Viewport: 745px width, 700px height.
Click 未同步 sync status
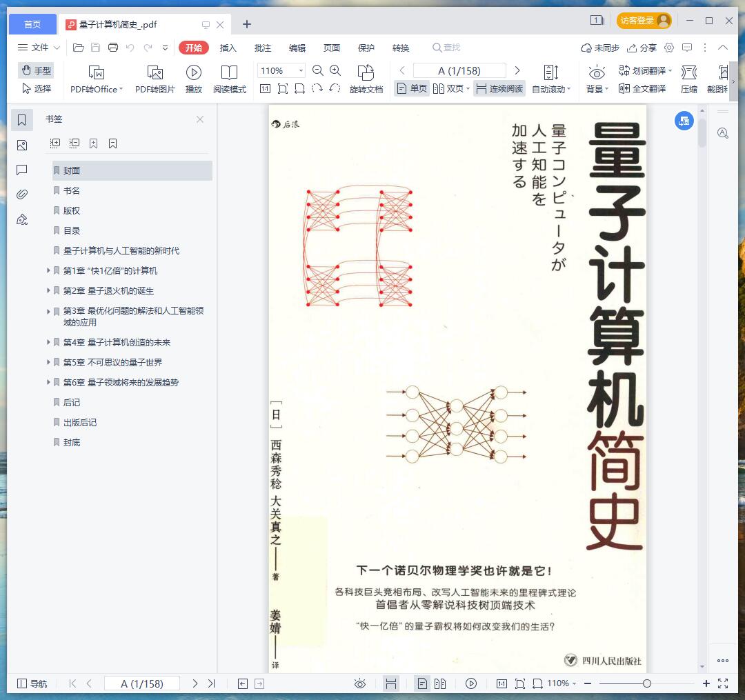[x=600, y=48]
